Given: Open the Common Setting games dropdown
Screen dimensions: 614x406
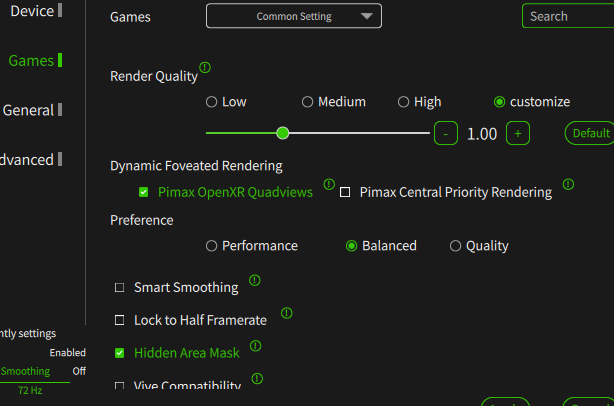Looking at the screenshot, I should pos(294,16).
